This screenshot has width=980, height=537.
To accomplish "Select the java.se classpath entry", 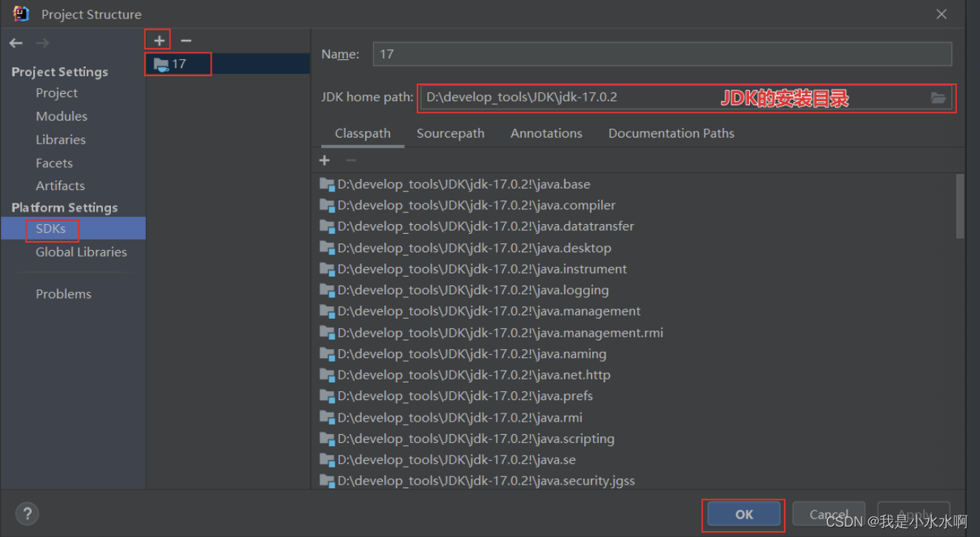I will (x=447, y=459).
